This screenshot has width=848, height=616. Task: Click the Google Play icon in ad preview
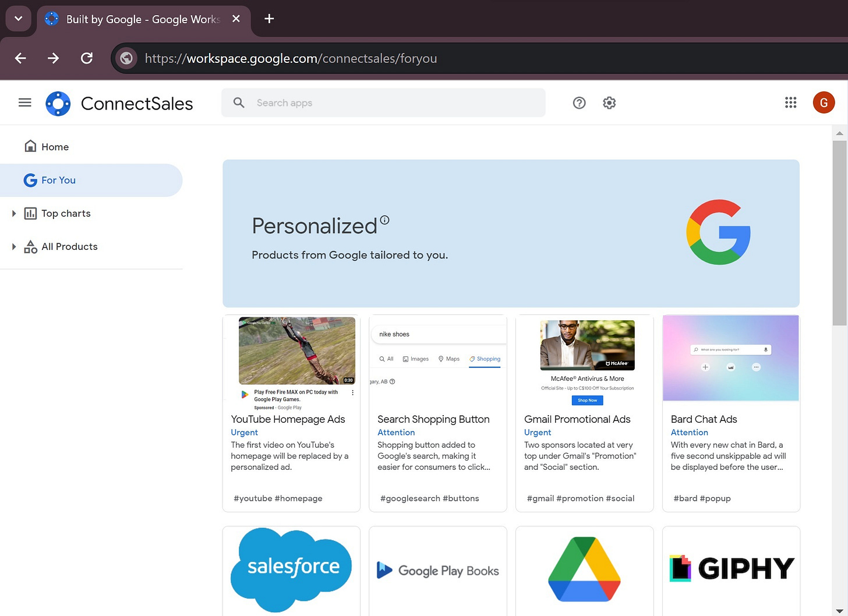[x=245, y=395]
